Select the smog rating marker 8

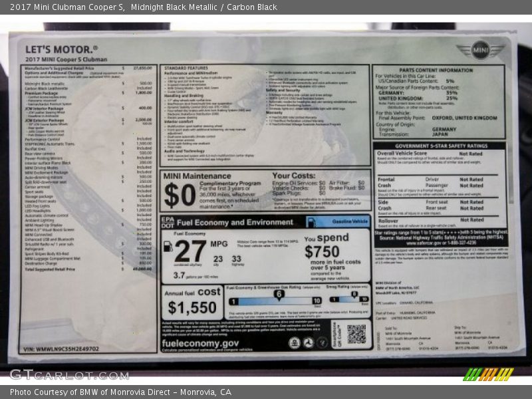pos(354,295)
